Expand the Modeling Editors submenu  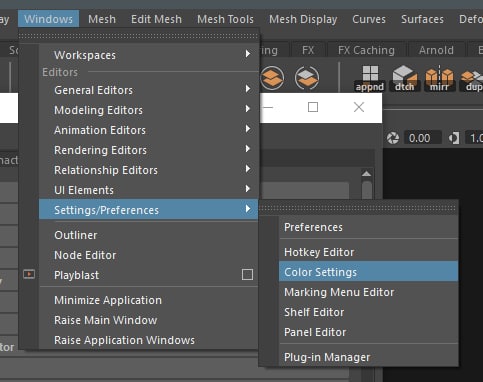pos(149,110)
